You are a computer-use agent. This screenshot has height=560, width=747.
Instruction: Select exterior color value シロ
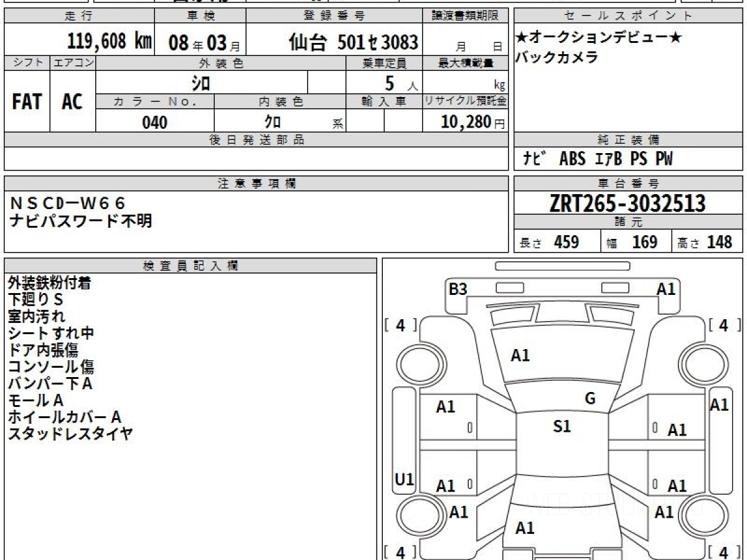pyautogui.click(x=201, y=83)
